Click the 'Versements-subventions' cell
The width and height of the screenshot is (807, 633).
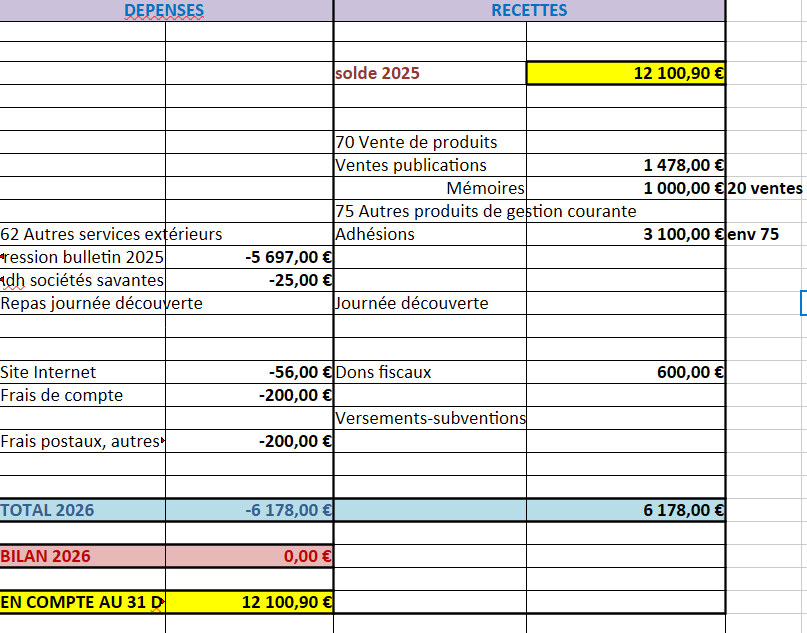pos(430,418)
